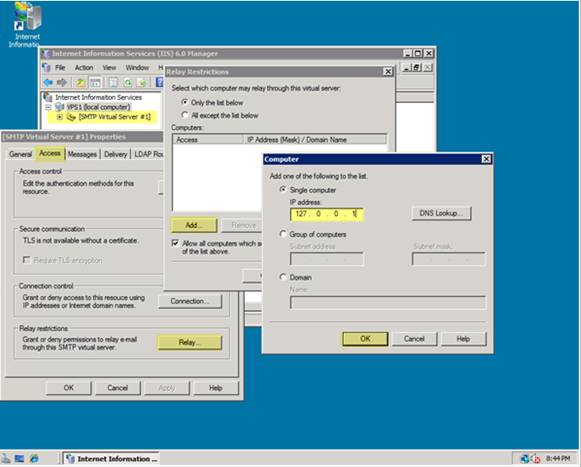The width and height of the screenshot is (581, 467).
Task: Click the Internet Information Services root node icon
Action: tap(48, 97)
